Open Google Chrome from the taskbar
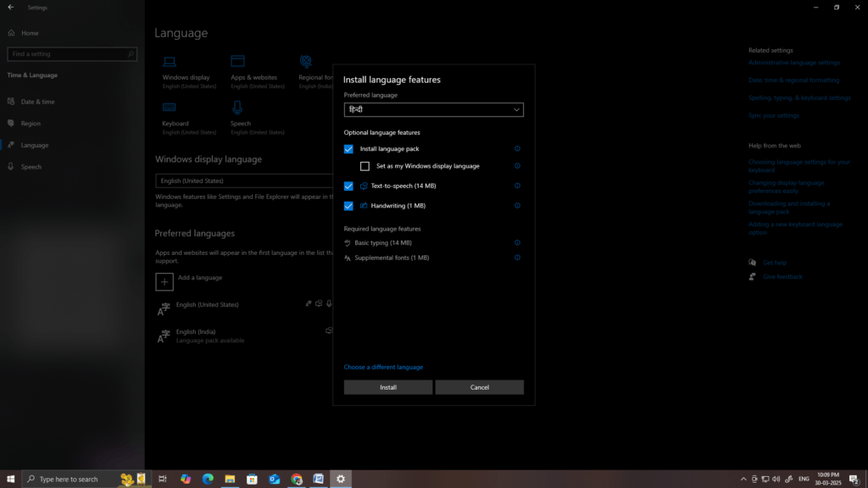The height and width of the screenshot is (488, 868). 297,480
